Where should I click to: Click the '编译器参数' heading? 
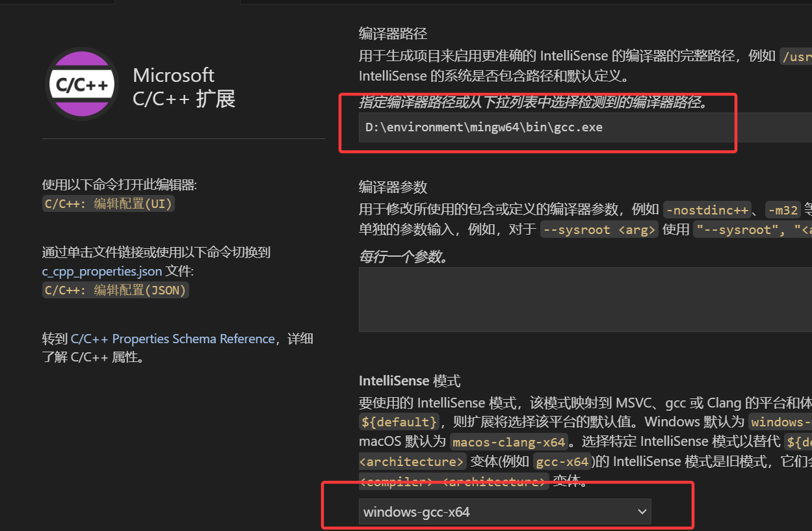tap(393, 187)
